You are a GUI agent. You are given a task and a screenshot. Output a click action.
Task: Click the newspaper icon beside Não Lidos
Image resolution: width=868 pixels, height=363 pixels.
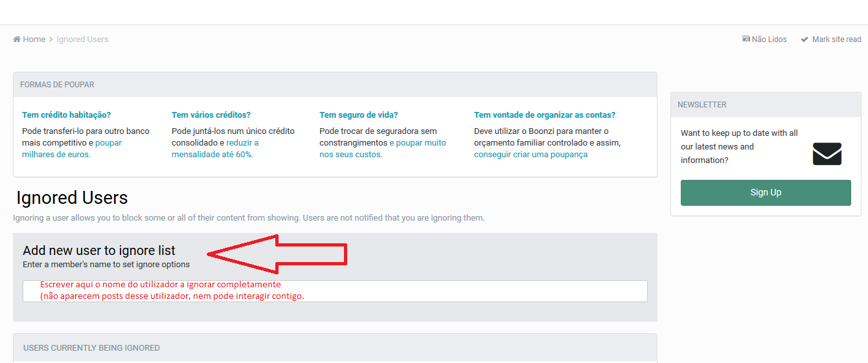(746, 39)
